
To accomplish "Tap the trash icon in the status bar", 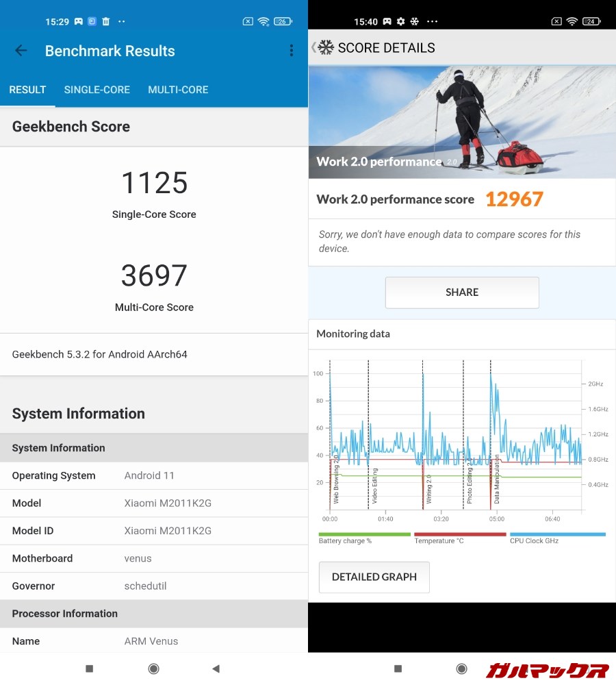I will [105, 22].
